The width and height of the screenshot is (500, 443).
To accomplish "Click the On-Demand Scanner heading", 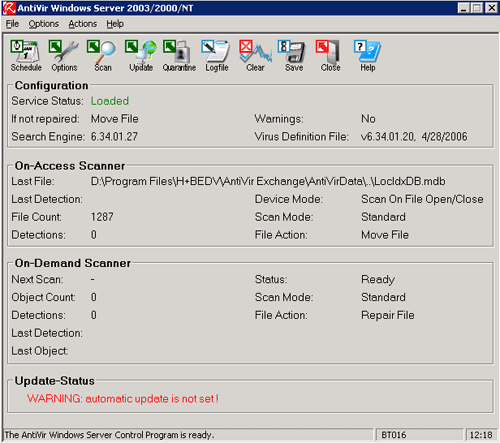I will (x=73, y=263).
